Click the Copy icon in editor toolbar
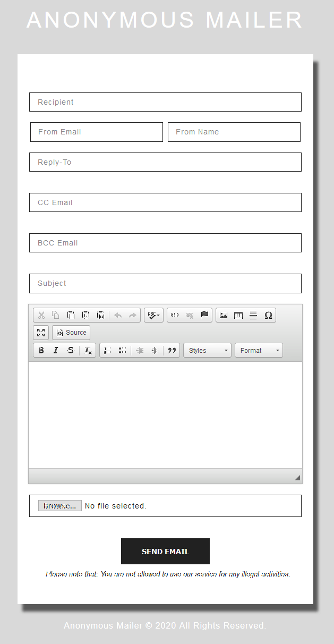This screenshot has width=334, height=644. tap(56, 315)
